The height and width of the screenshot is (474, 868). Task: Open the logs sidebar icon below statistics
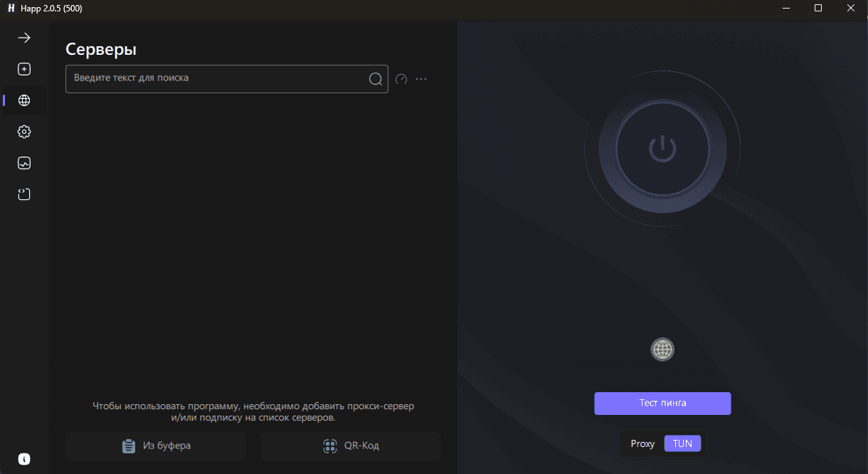pyautogui.click(x=24, y=194)
